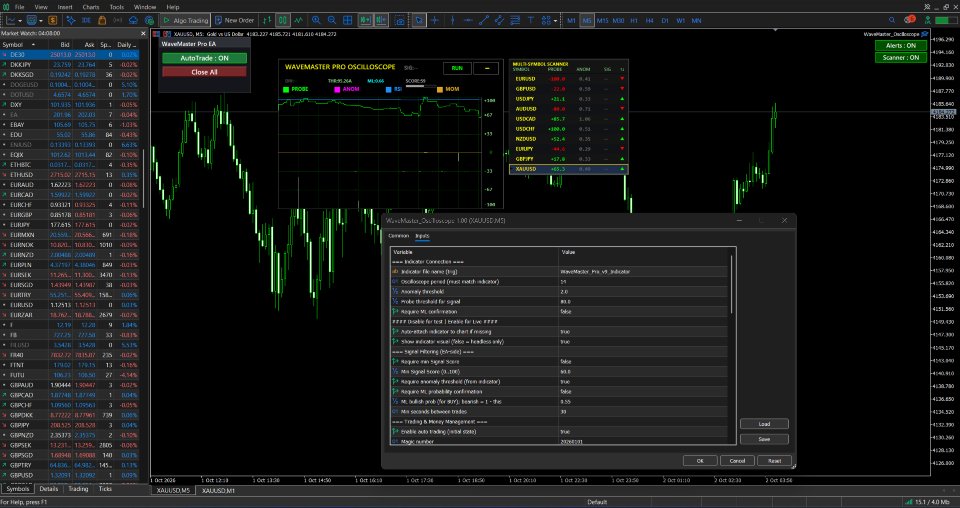
Task: Open the File menu
Action: 19,7
